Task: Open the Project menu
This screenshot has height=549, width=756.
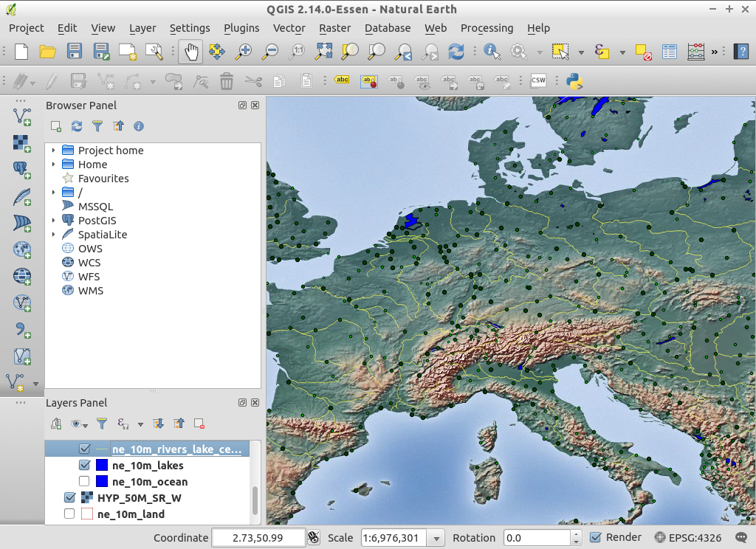Action: (x=27, y=29)
